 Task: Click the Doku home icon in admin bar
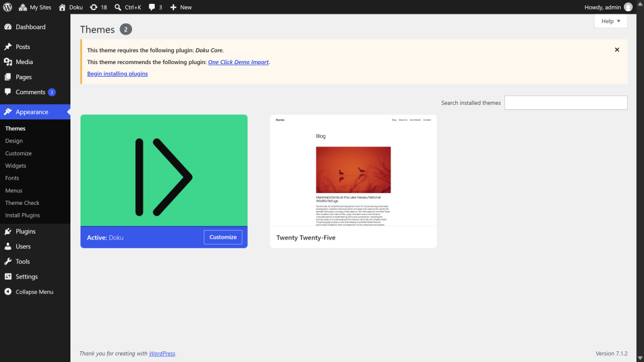point(62,7)
